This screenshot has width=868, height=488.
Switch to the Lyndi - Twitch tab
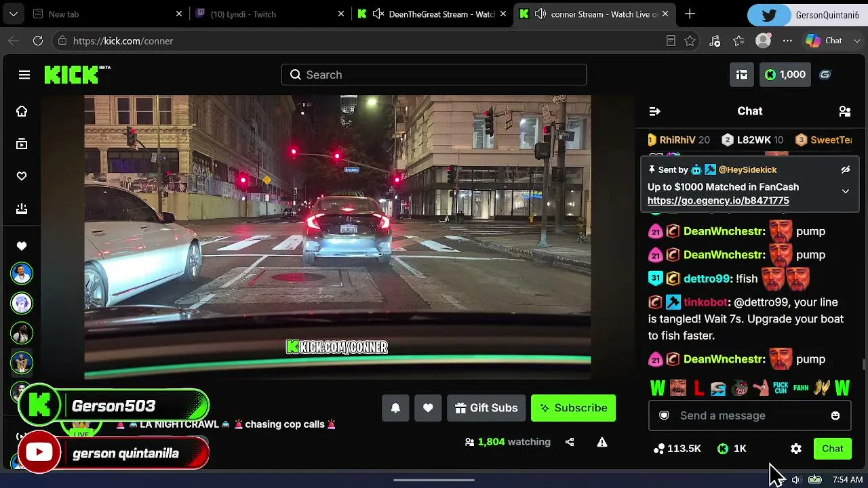[269, 14]
